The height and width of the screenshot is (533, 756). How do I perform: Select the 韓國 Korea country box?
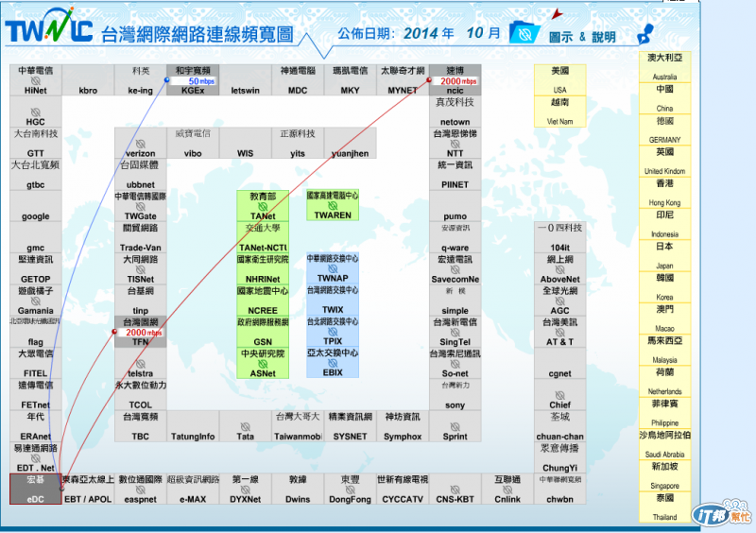665,287
